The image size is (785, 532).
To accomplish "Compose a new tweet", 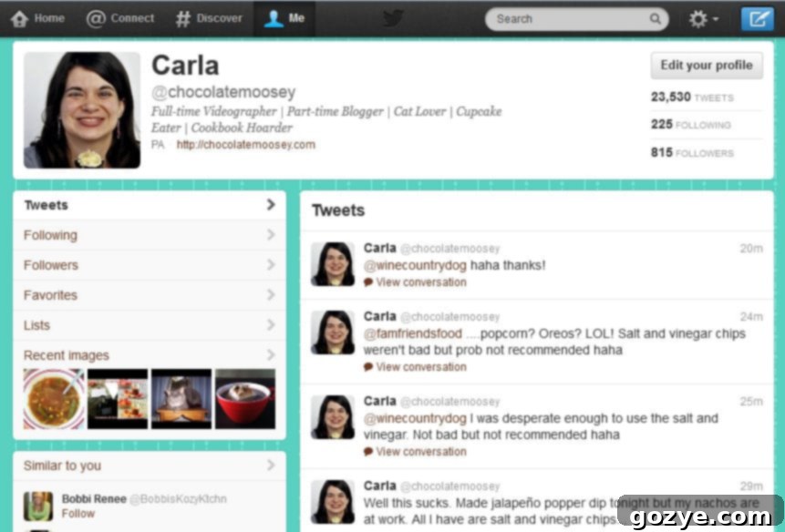I will tap(758, 19).
